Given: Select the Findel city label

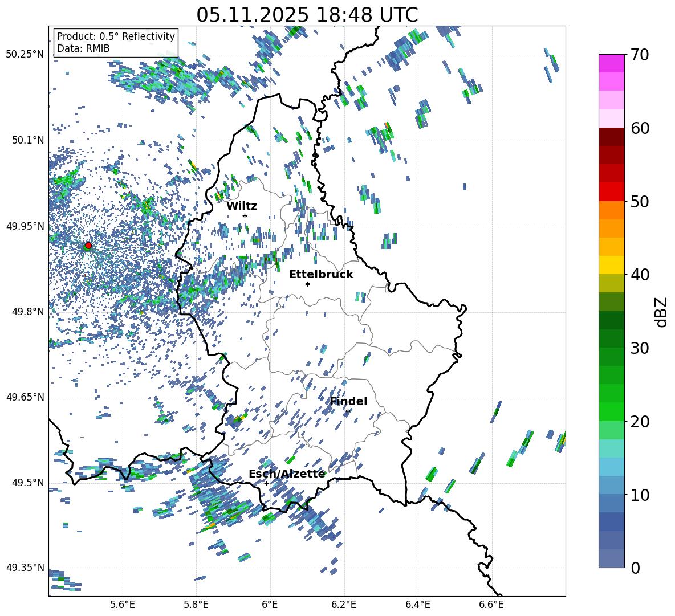Looking at the screenshot, I should (x=348, y=402).
